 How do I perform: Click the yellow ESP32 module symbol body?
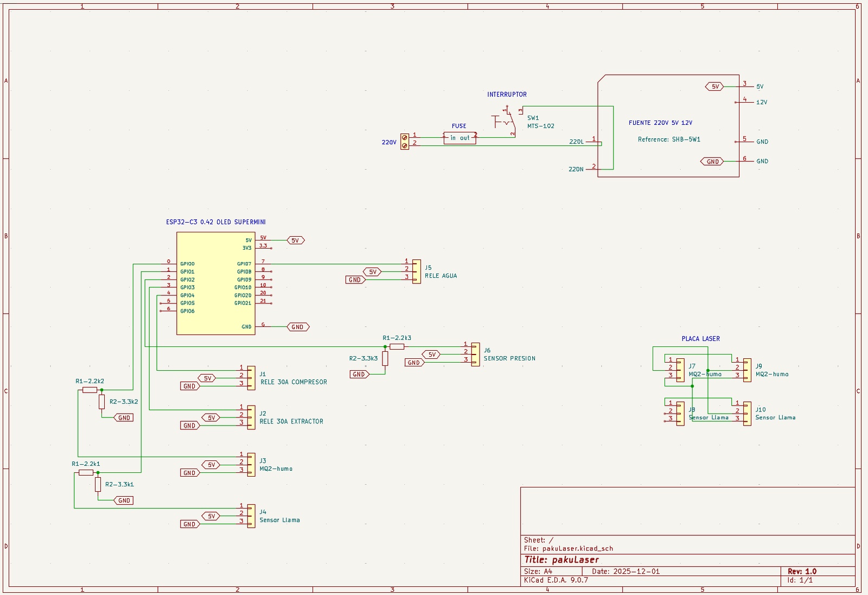tap(216, 283)
